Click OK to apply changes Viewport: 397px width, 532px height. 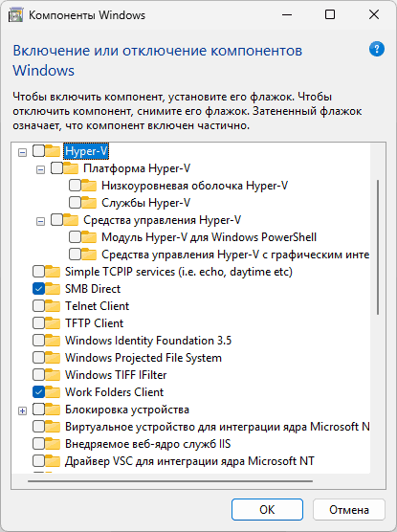[267, 509]
